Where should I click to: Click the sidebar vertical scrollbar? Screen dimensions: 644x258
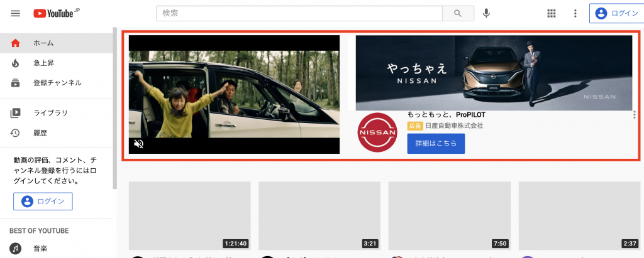click(x=114, y=108)
